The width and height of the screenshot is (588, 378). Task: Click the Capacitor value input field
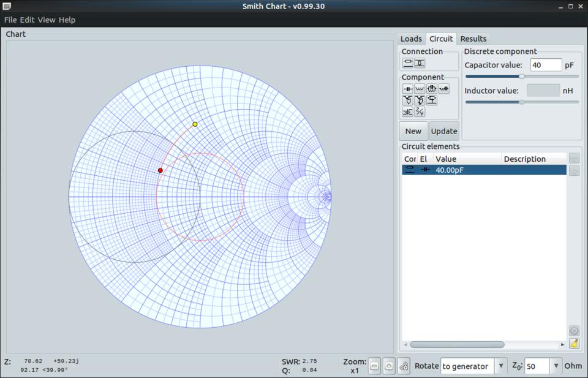(x=545, y=65)
